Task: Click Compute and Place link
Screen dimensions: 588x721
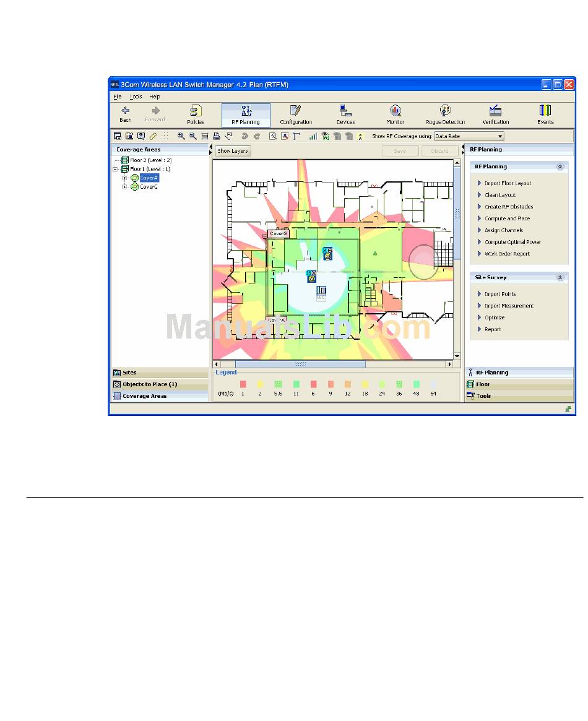Action: click(507, 218)
